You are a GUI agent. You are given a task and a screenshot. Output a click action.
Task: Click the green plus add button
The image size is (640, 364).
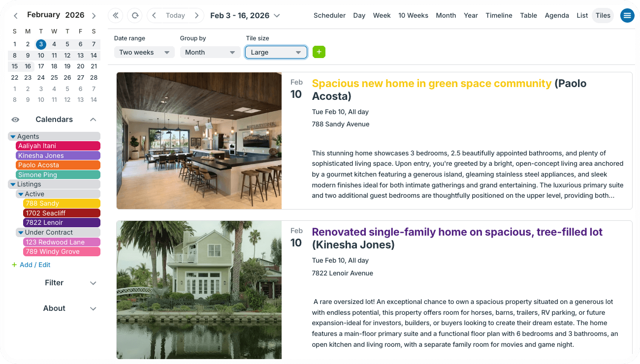click(x=319, y=52)
